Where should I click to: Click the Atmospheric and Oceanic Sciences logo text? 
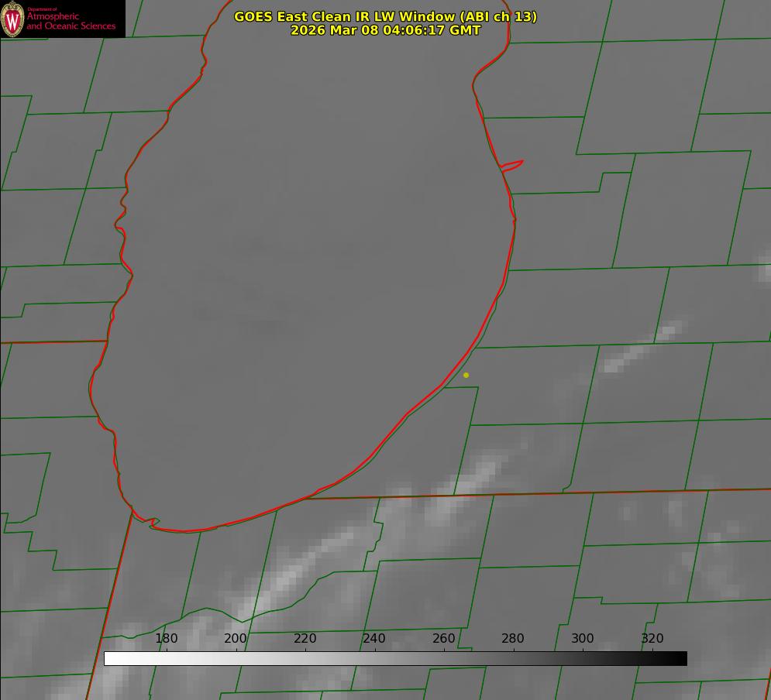tap(71, 21)
